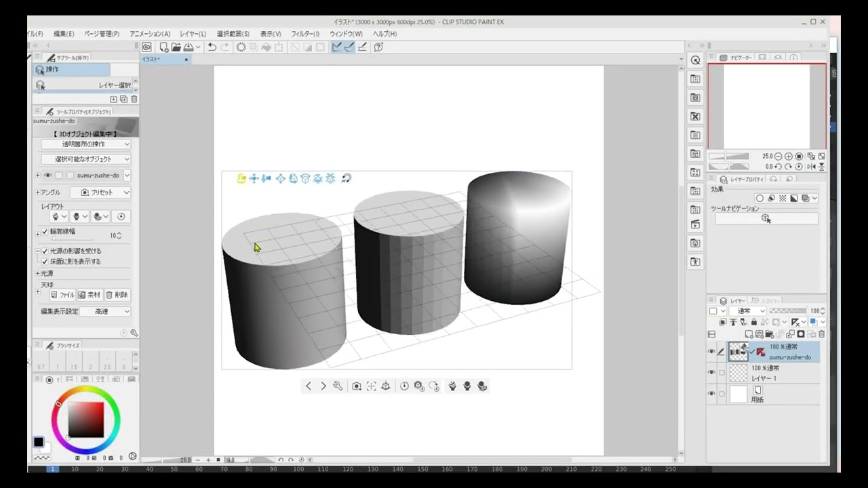Toggle snap to grid command bar icon

coord(362,47)
